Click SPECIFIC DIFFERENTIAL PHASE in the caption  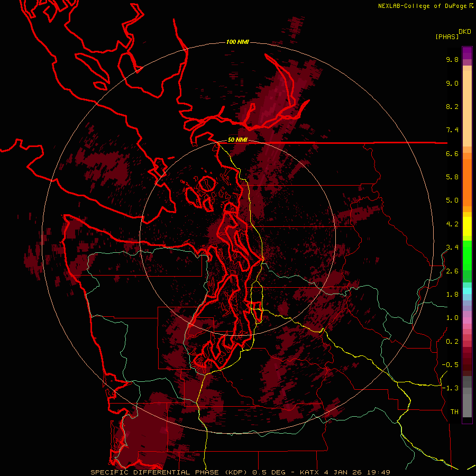click(x=154, y=472)
